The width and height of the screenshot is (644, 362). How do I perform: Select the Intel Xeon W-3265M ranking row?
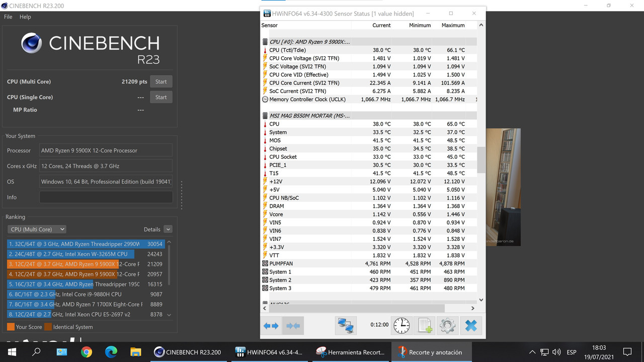[86, 254]
